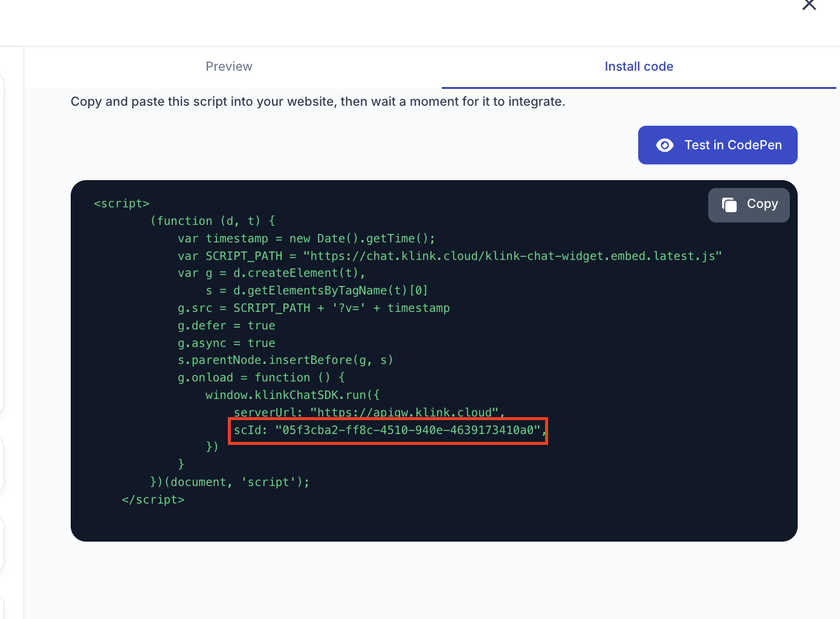Image resolution: width=840 pixels, height=619 pixels.
Task: Click the SCRIPT_PATH URL string in code
Action: [x=512, y=256]
